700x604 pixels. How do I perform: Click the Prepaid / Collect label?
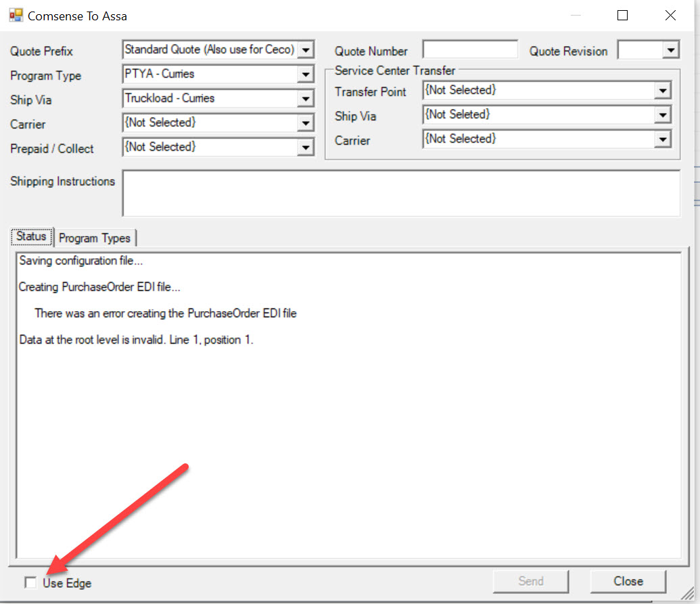[52, 149]
